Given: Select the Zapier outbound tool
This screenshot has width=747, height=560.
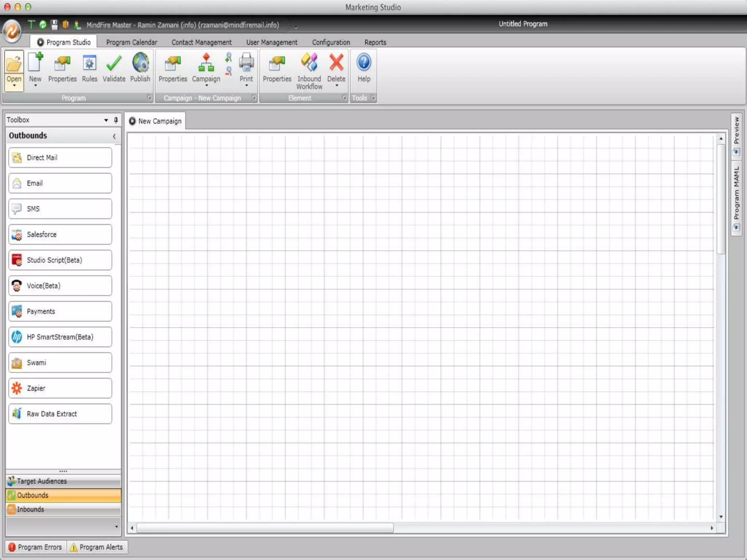Looking at the screenshot, I should (60, 388).
